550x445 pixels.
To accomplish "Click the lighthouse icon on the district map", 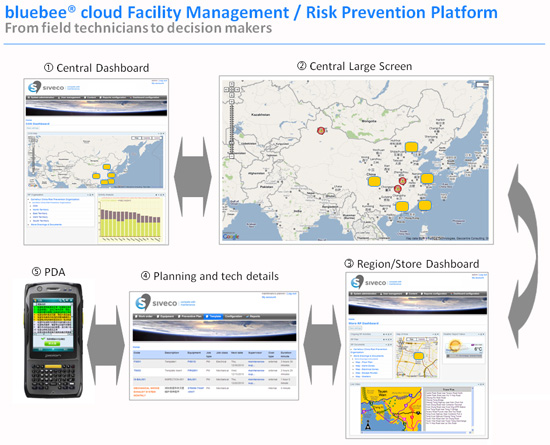I will pos(368,425).
